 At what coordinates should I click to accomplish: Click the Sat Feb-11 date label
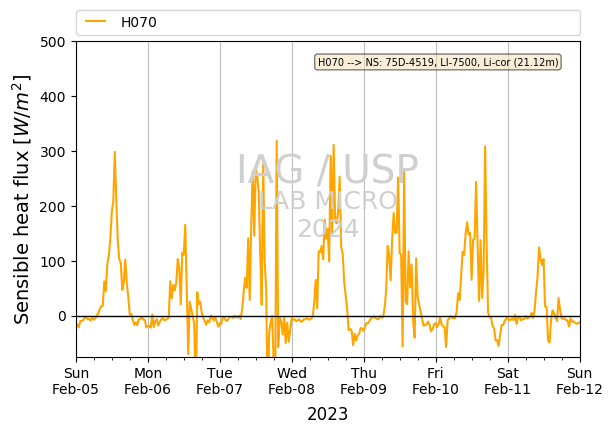tap(507, 381)
